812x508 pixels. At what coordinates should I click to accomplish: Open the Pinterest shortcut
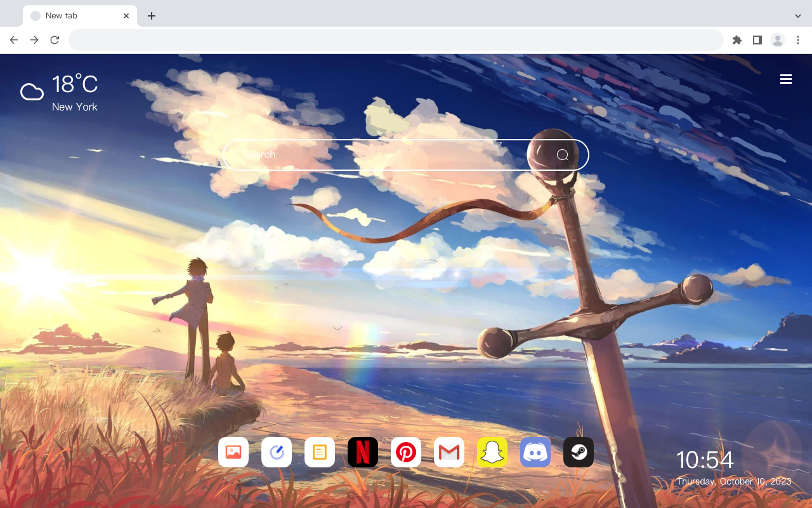[406, 452]
